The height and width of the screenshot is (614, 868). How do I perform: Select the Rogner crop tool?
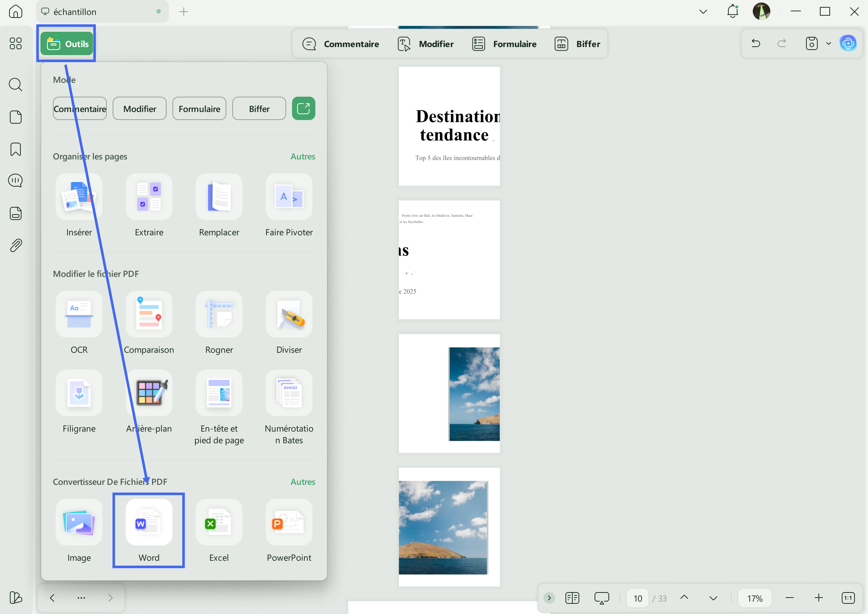pyautogui.click(x=219, y=314)
